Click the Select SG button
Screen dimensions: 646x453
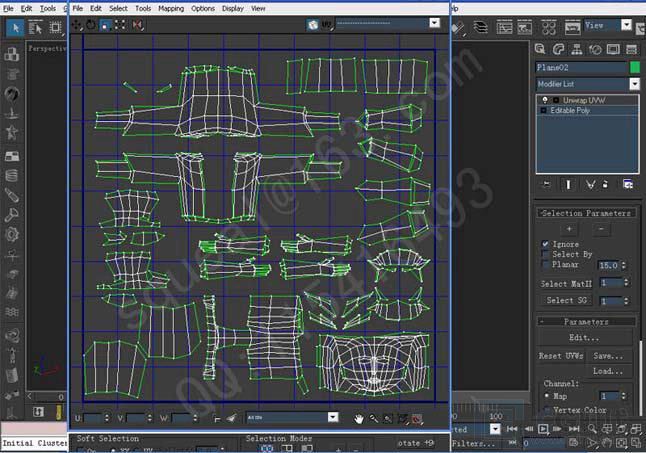566,300
